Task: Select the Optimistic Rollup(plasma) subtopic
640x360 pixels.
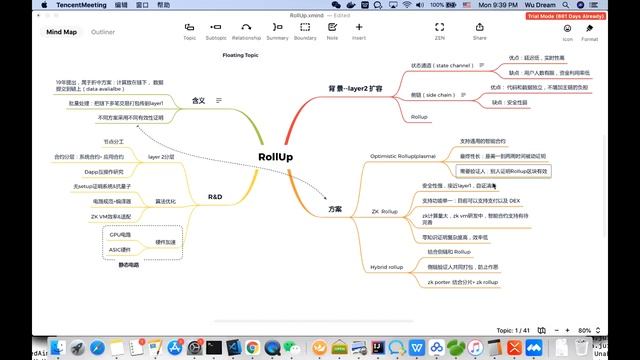Action: click(403, 156)
